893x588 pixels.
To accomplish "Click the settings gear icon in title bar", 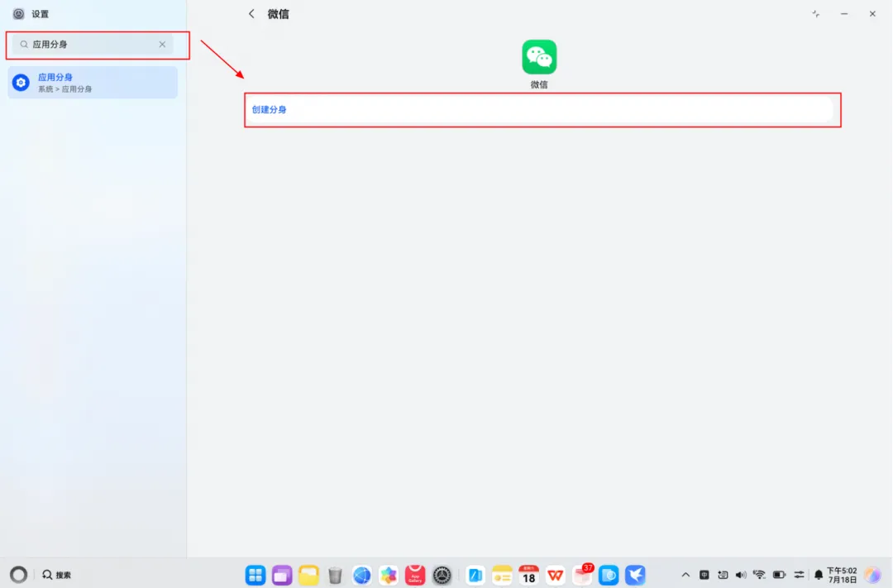I will 19,14.
